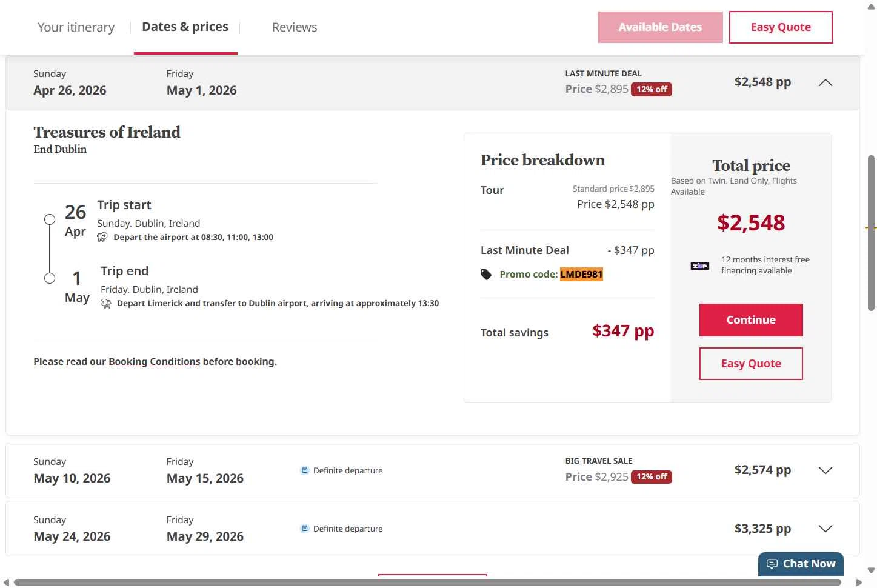Click the promo code price tag icon
Screen dimensions: 877x588
[486, 275]
